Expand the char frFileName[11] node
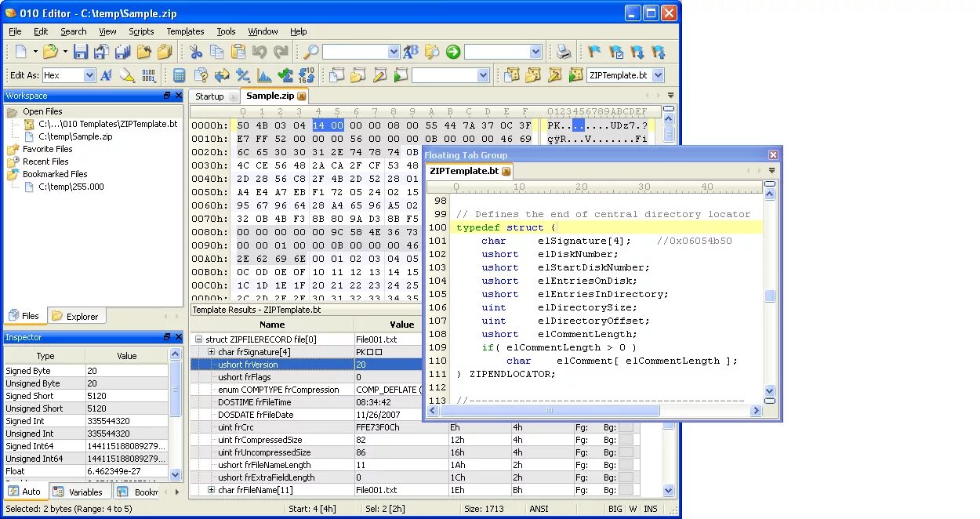Screen dimensions: 980x519 click(211, 490)
